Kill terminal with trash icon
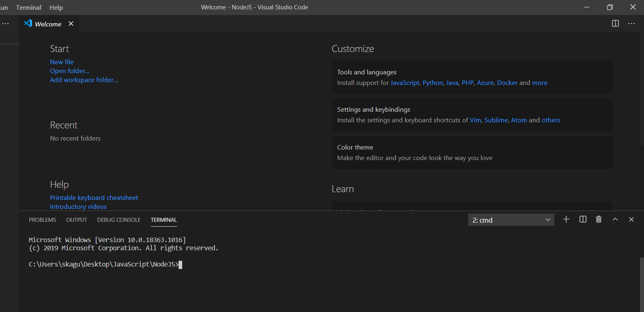Viewport: 644px width, 312px height. point(599,219)
